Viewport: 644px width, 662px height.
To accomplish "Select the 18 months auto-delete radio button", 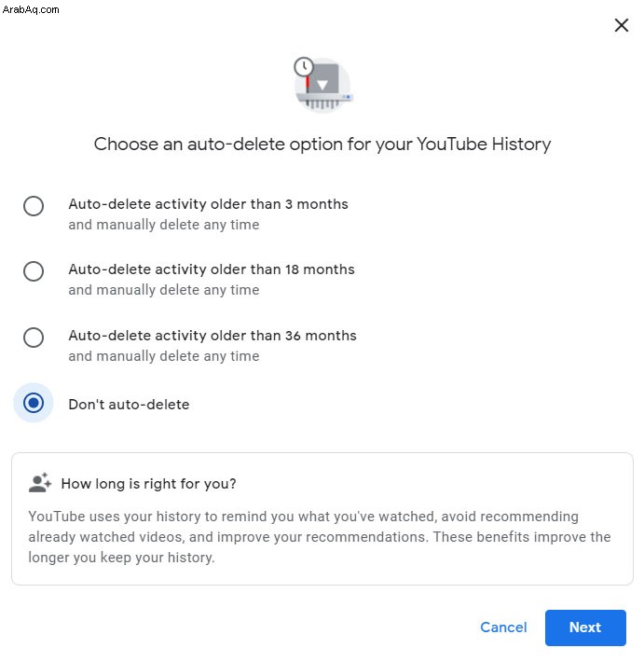I will coord(34,271).
